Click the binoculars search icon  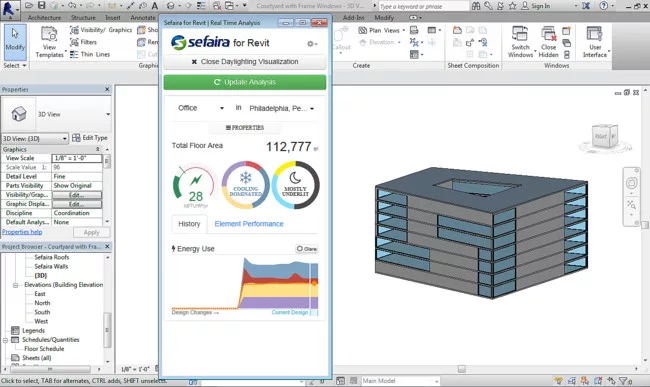pos(476,6)
